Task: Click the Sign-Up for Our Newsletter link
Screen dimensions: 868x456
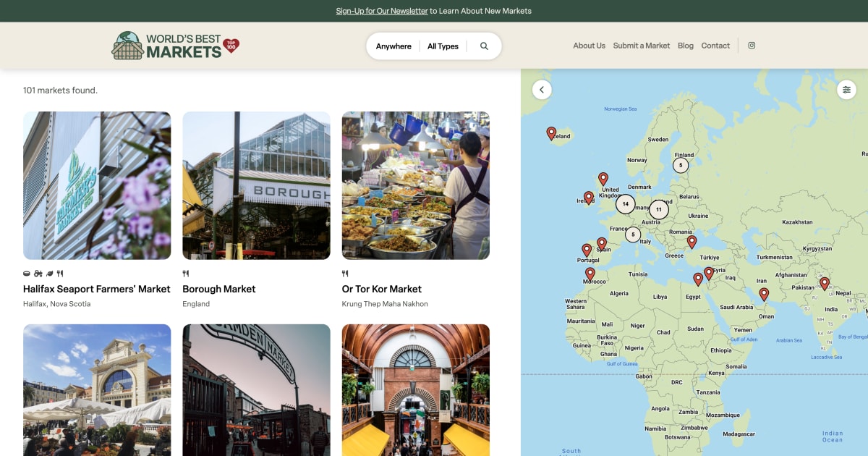Action: tap(382, 10)
